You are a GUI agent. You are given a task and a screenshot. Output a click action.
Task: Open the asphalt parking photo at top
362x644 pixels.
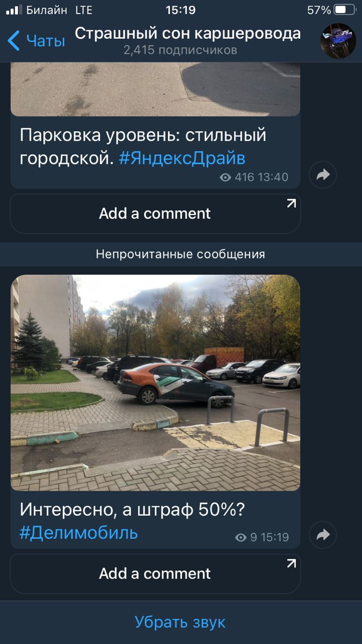pyautogui.click(x=155, y=90)
